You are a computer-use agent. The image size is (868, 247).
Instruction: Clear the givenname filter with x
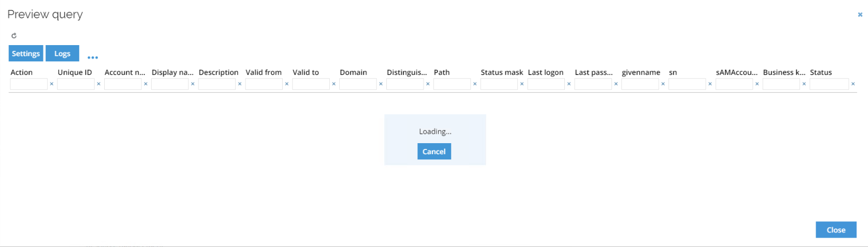click(663, 84)
